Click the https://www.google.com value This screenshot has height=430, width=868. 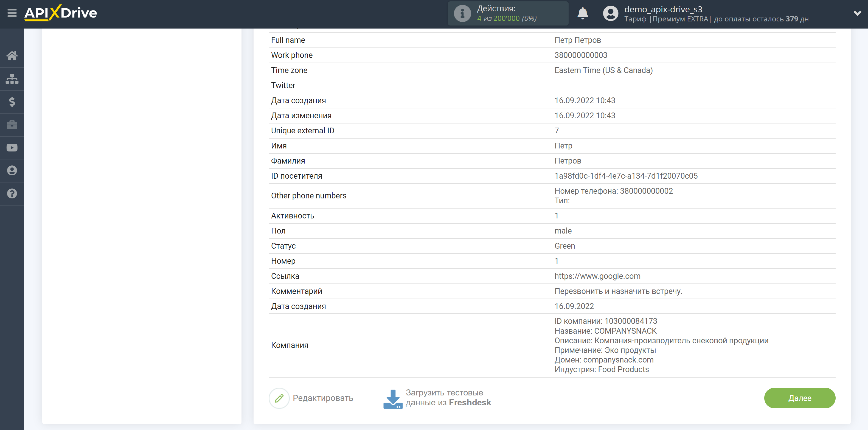tap(597, 276)
